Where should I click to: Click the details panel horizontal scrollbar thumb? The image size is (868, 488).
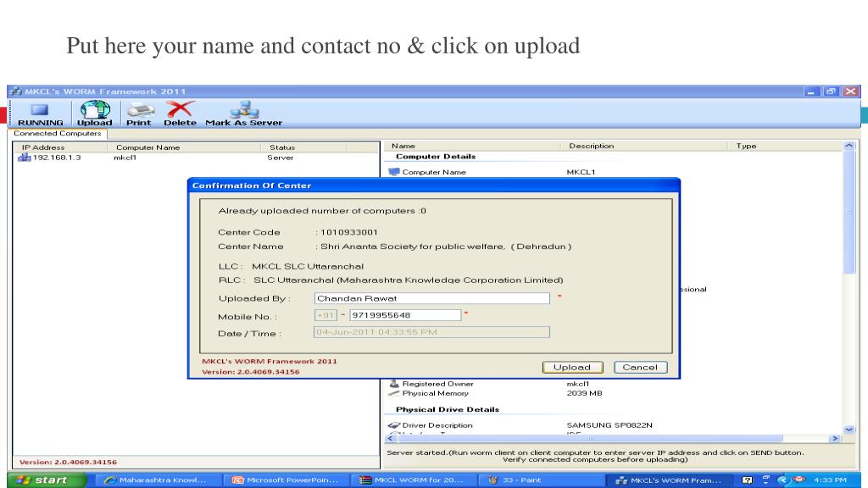point(589,438)
